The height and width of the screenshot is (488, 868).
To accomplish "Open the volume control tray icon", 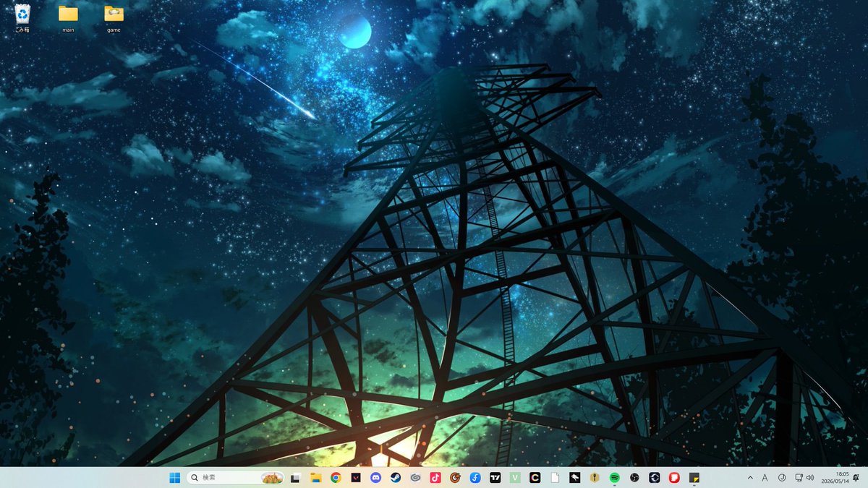I will [809, 478].
